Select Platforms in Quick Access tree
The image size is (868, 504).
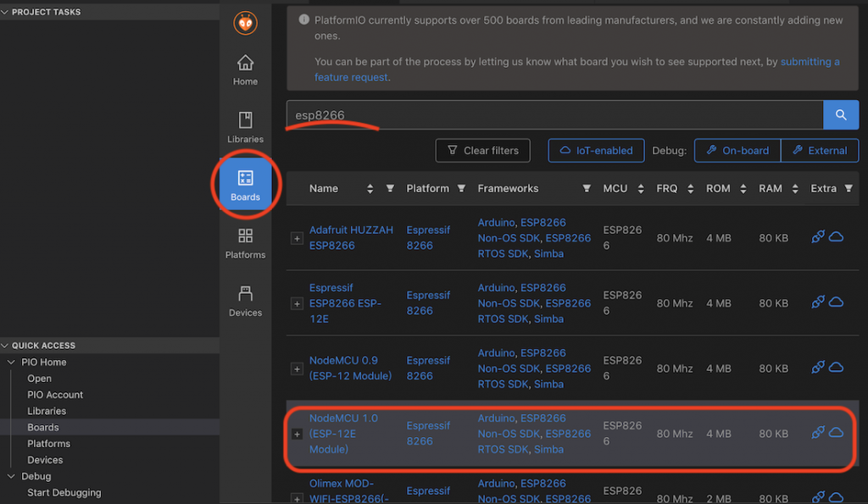[48, 444]
